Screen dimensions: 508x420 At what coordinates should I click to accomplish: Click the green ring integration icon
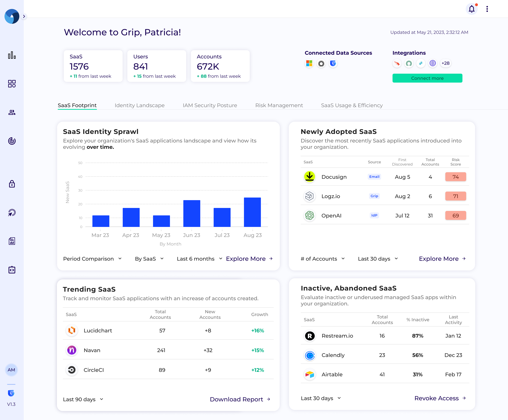(409, 63)
